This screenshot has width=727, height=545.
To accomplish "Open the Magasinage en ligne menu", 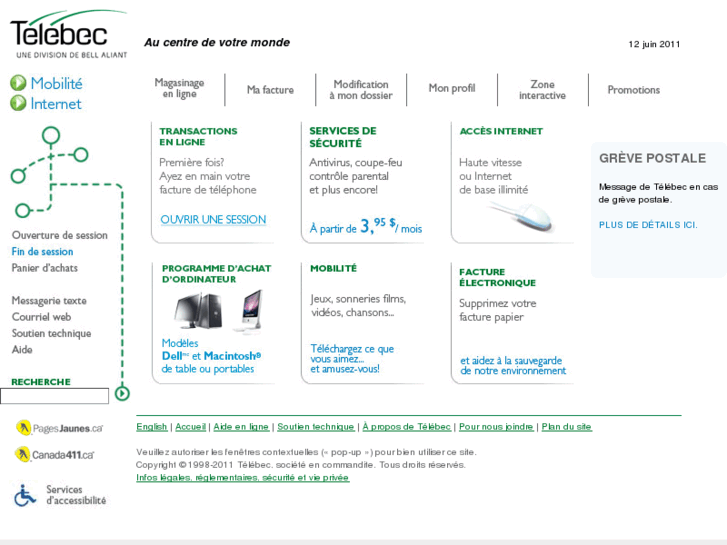I will [x=179, y=88].
